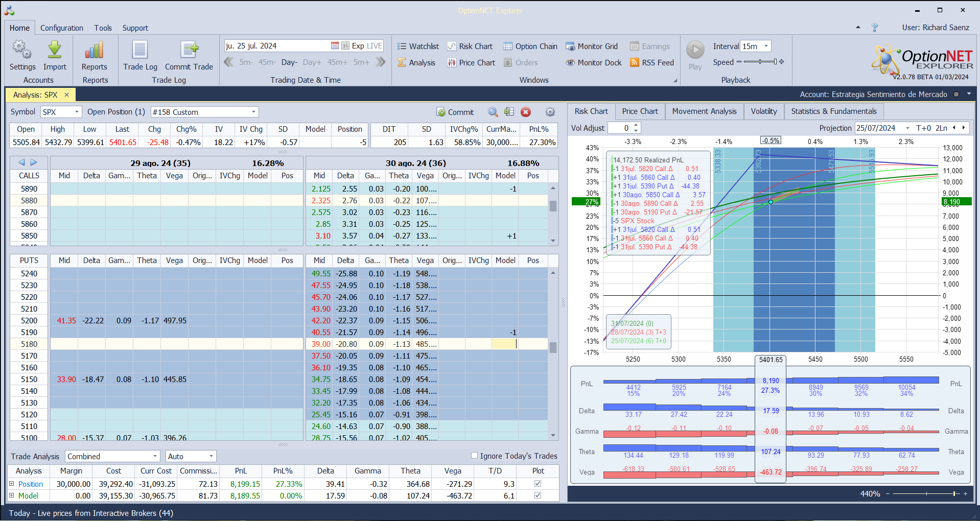Open the SPX symbol dropdown

77,112
